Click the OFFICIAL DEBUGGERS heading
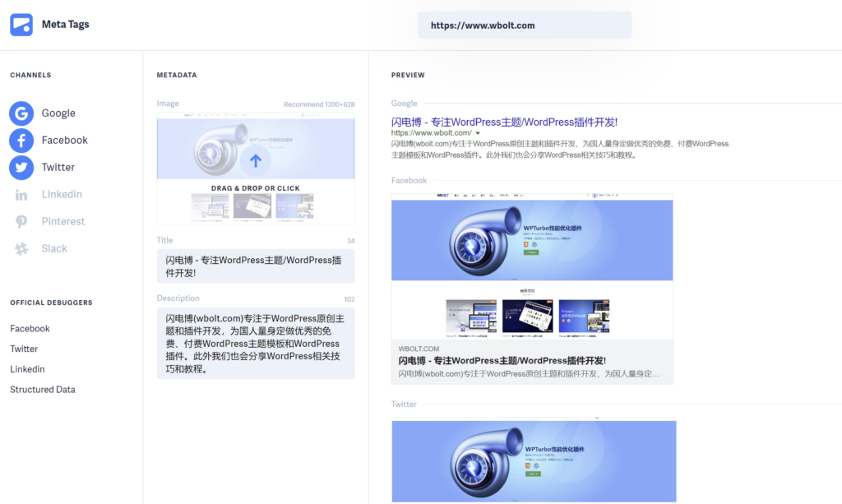The image size is (842, 504). point(52,303)
